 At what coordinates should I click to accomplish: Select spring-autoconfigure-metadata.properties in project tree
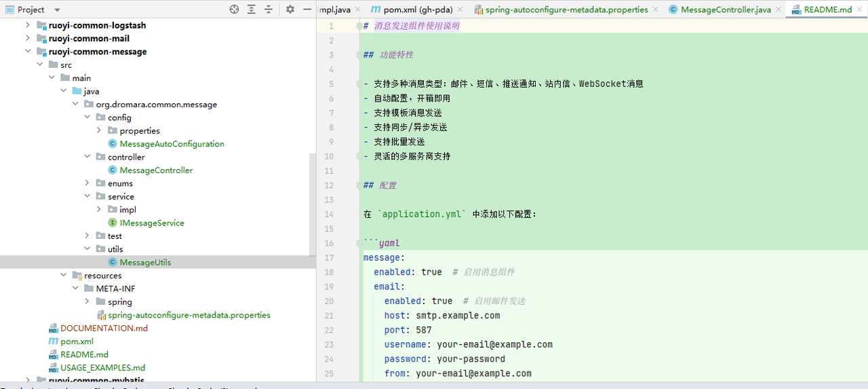coord(189,315)
